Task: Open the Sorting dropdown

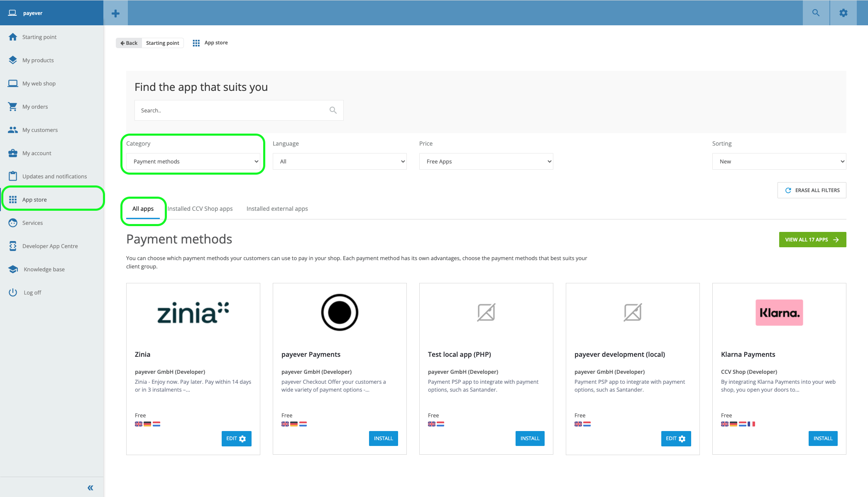Action: [779, 161]
